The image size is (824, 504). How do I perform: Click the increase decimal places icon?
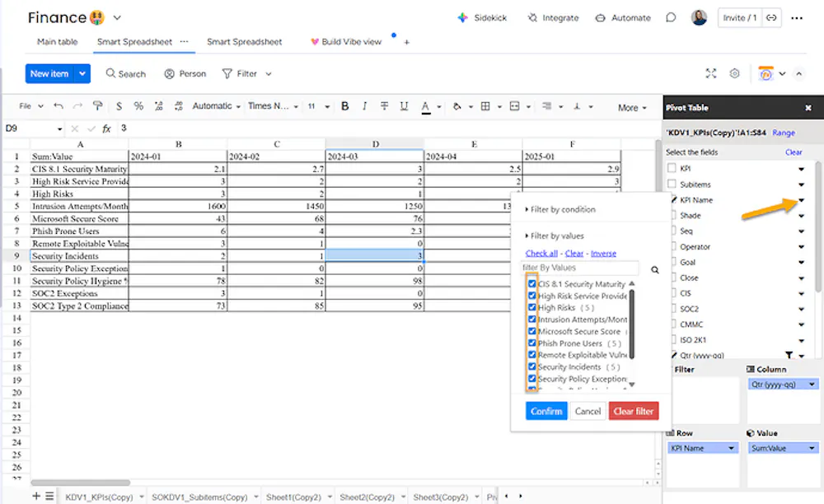179,106
